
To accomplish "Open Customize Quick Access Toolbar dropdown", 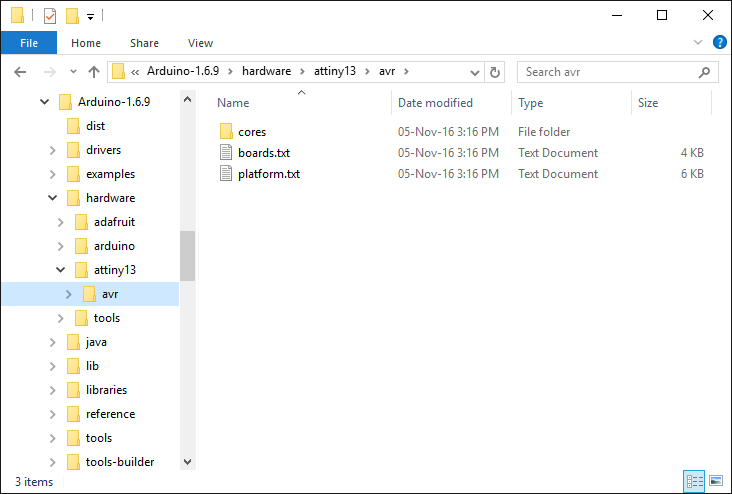I will [91, 17].
